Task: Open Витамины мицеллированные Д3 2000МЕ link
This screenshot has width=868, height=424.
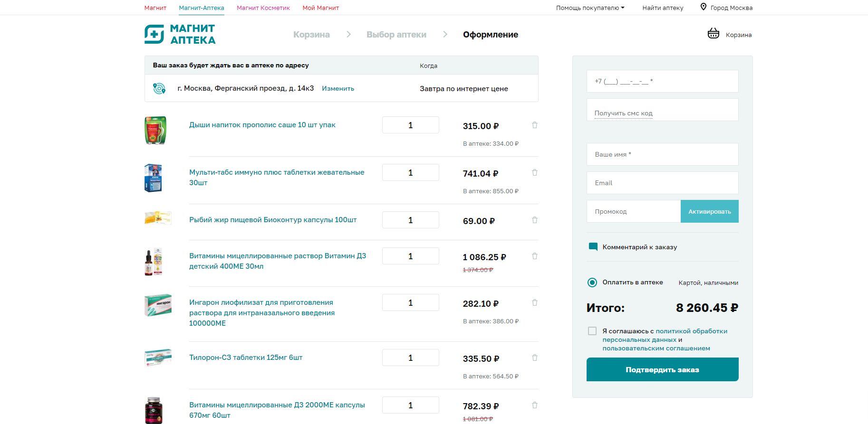Action: click(x=277, y=410)
